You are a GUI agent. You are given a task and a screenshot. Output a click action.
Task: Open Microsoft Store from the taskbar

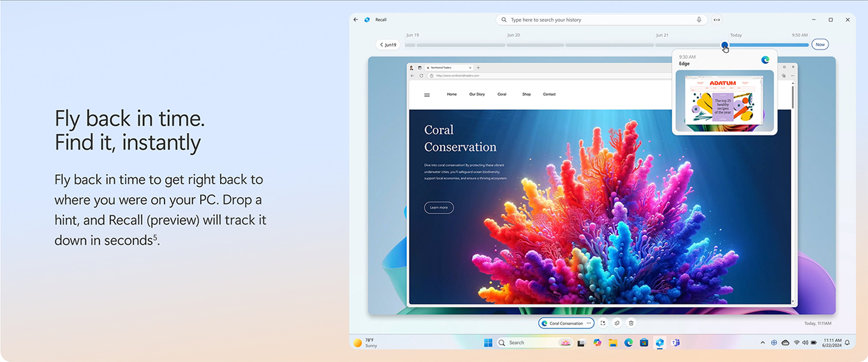coord(644,343)
